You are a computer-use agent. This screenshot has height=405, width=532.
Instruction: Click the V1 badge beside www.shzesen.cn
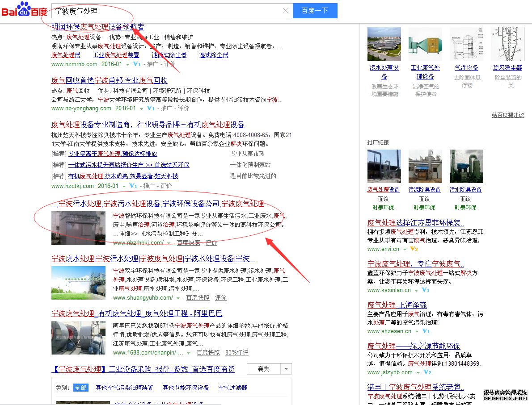point(426,331)
